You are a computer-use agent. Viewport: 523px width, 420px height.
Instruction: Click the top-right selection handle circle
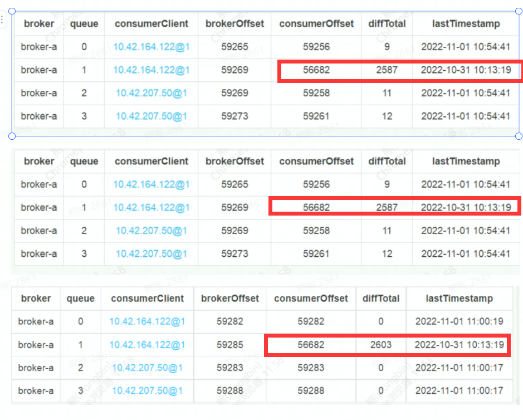tap(520, 9)
